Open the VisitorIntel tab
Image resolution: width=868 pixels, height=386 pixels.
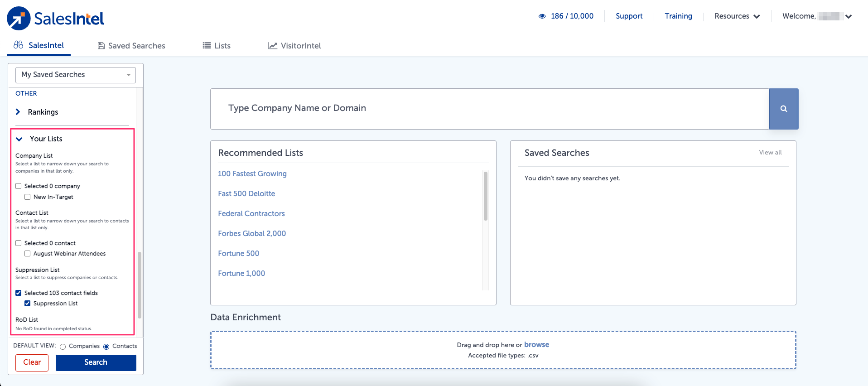point(294,46)
